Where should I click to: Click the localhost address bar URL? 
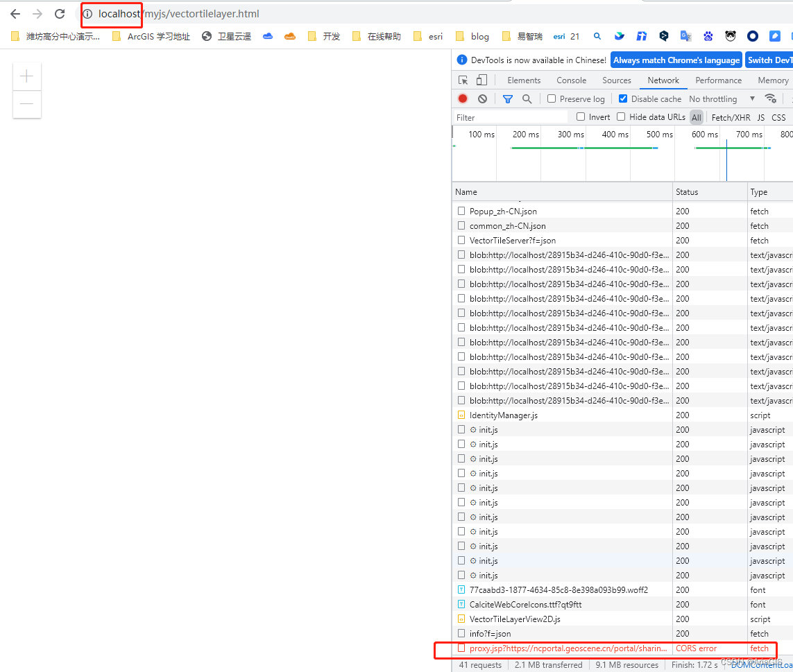[178, 14]
